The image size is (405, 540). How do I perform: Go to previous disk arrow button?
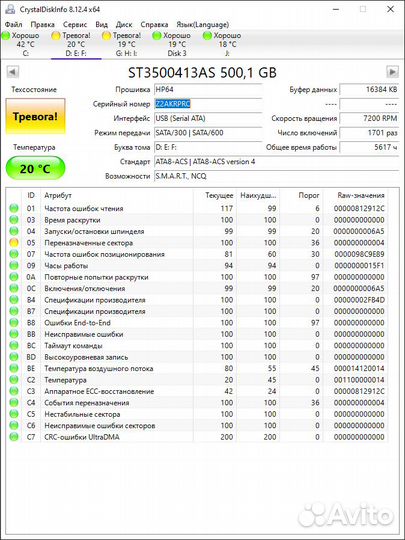point(13,72)
